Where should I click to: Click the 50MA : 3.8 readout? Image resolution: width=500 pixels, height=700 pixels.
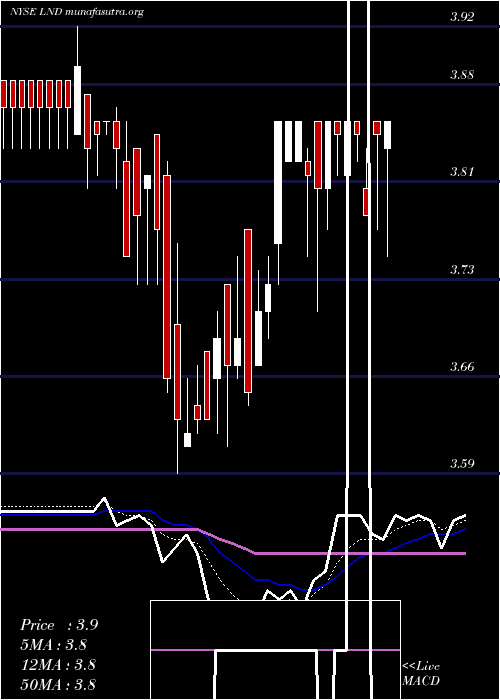point(58,684)
